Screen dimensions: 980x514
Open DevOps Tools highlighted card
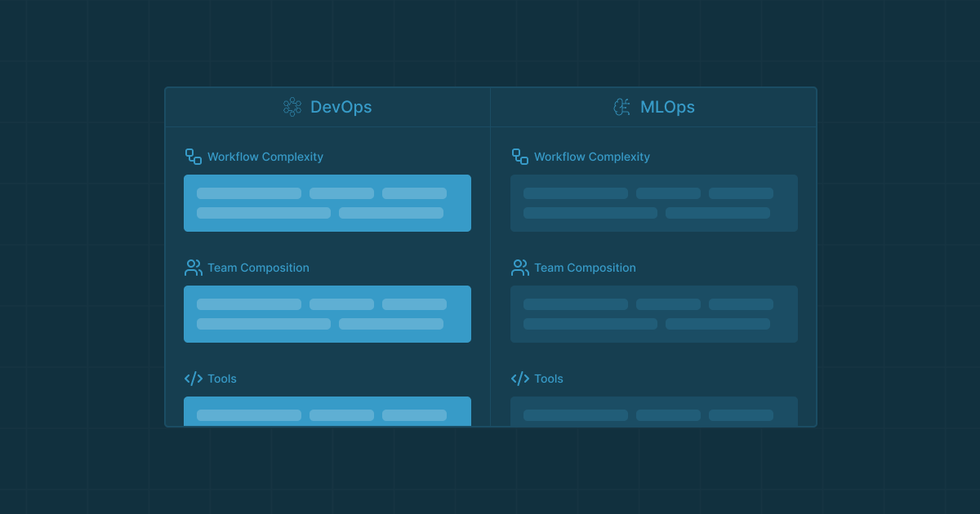(x=327, y=411)
